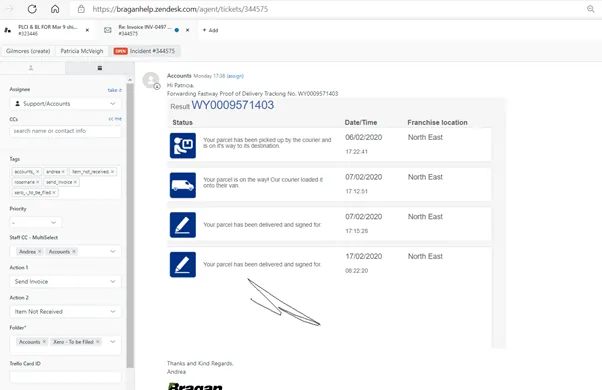Open the Priority dropdown
The height and width of the screenshot is (390, 602).
click(x=35, y=222)
